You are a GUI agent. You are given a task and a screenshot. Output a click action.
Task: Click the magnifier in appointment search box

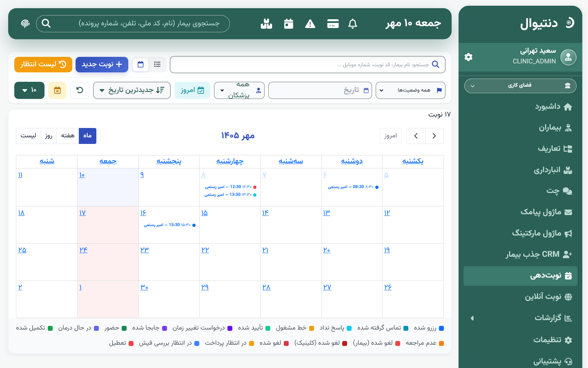pos(435,64)
